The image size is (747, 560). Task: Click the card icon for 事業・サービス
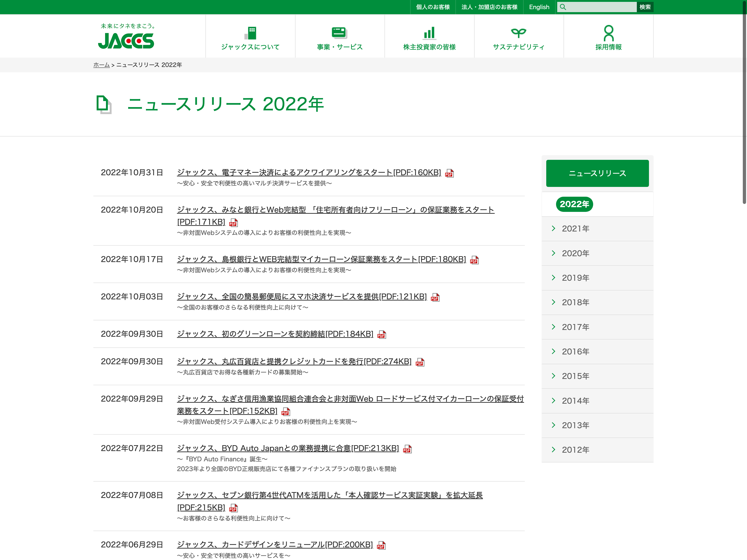339,33
